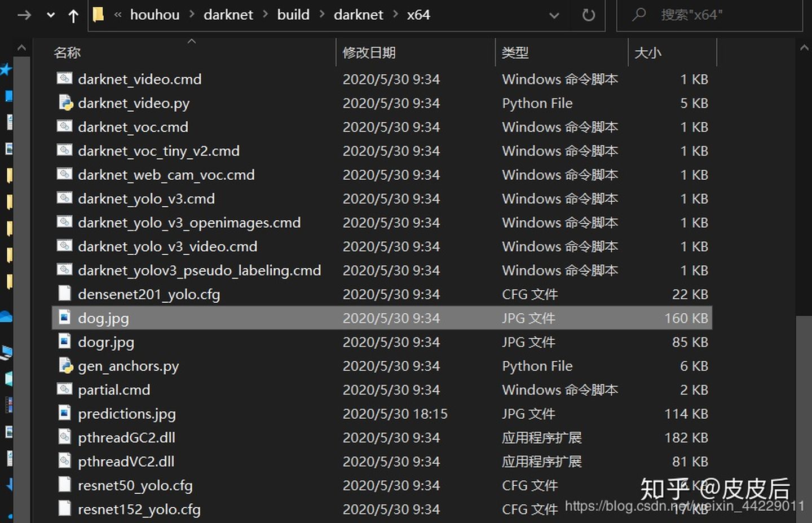812x523 pixels.
Task: Sort files by the 修改日期 column header
Action: coord(369,53)
